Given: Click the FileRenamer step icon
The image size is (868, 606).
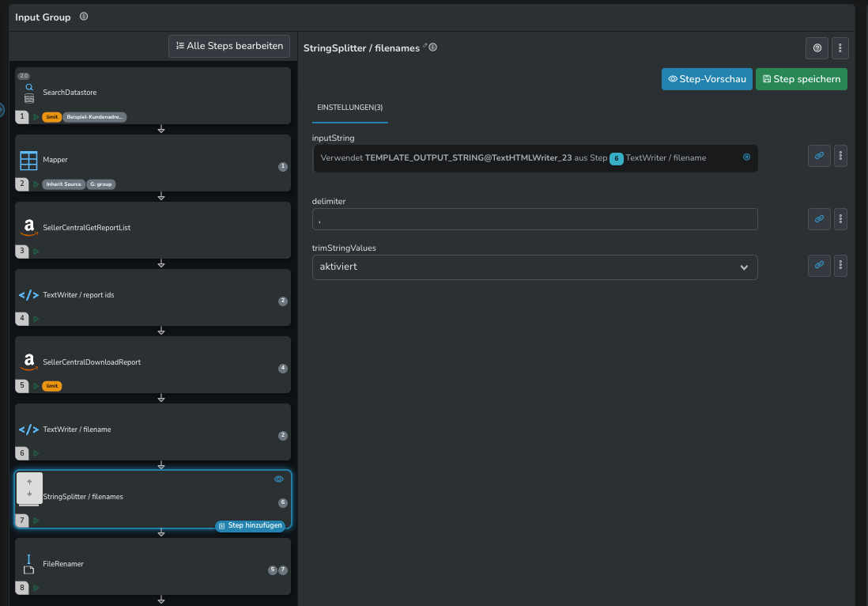Looking at the screenshot, I should click(28, 564).
